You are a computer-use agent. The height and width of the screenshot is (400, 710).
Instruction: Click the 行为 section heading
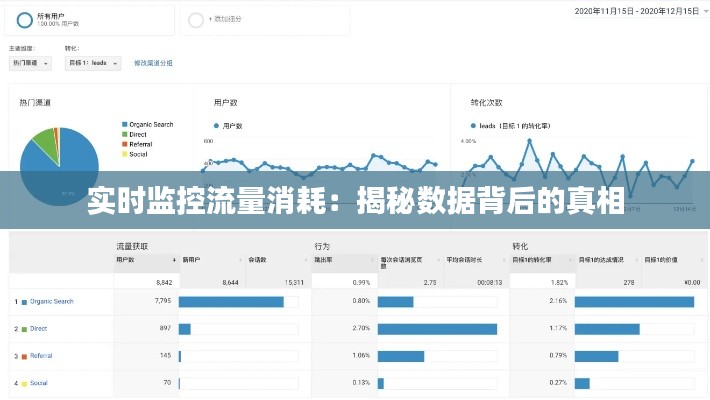pyautogui.click(x=322, y=246)
